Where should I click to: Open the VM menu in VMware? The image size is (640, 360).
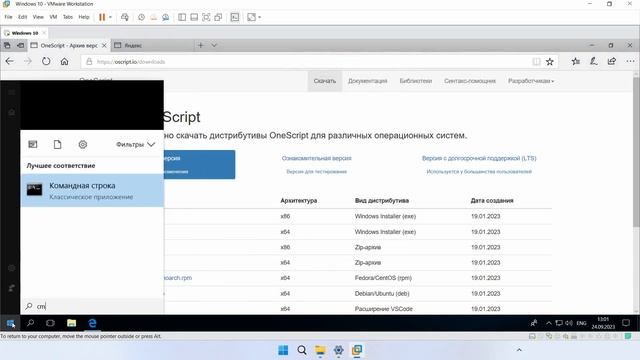[53, 17]
